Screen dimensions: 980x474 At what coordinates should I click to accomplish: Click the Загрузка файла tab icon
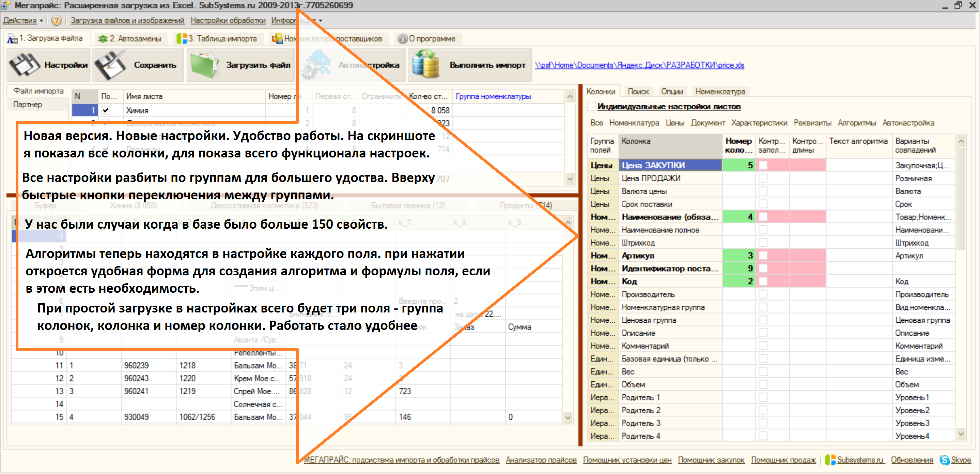13,39
